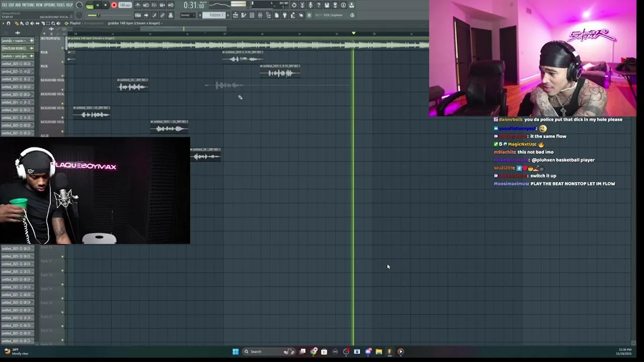644x362 pixels.
Task: Select the playlist delete tool
Action: (27, 23)
